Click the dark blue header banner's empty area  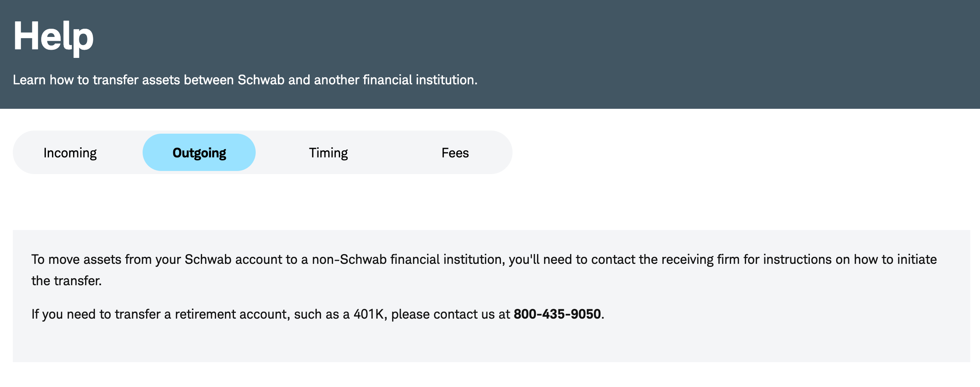pyautogui.click(x=699, y=47)
